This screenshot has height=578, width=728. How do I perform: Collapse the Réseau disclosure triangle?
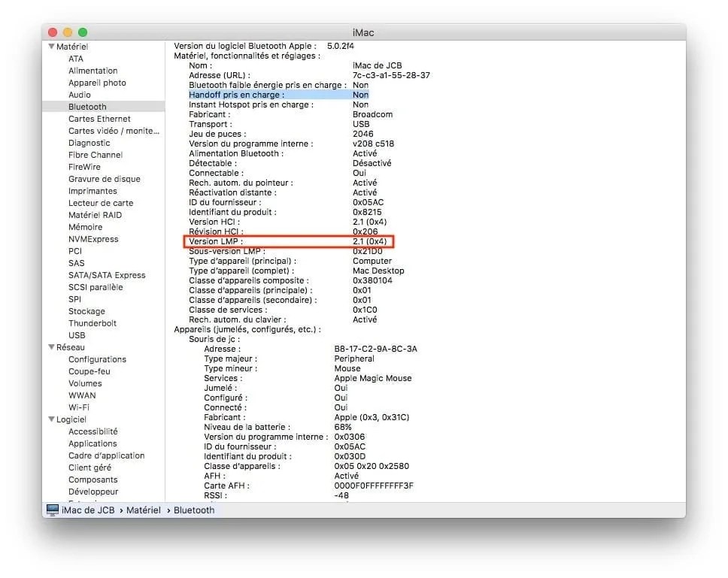(x=52, y=347)
